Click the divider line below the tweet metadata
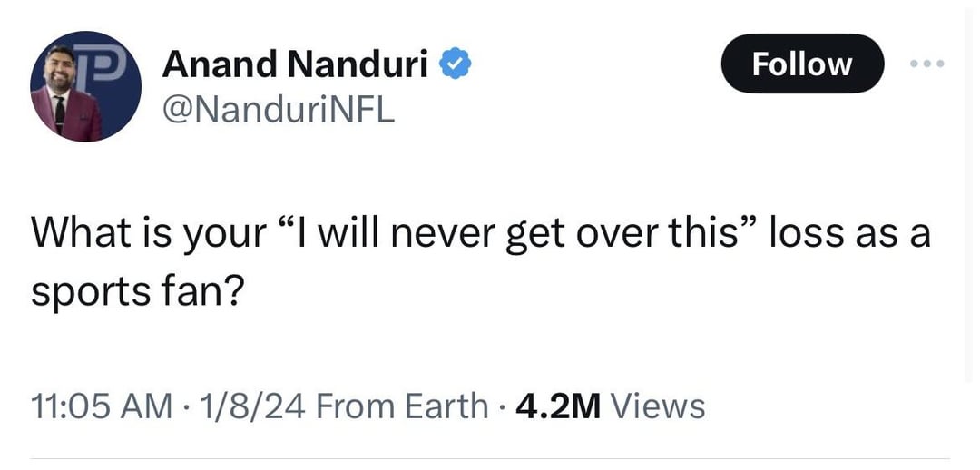Image resolution: width=980 pixels, height=470 pixels. (490, 459)
